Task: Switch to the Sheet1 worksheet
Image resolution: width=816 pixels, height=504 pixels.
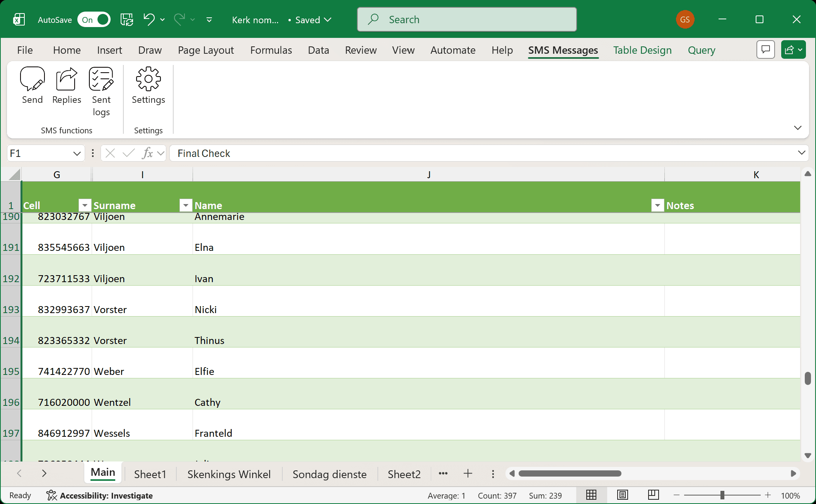Action: [150, 474]
